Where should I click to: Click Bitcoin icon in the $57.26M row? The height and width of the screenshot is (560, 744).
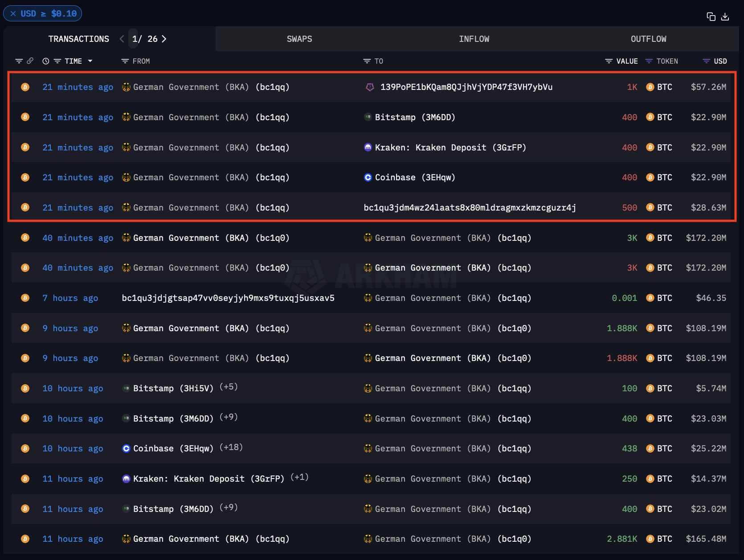(25, 87)
